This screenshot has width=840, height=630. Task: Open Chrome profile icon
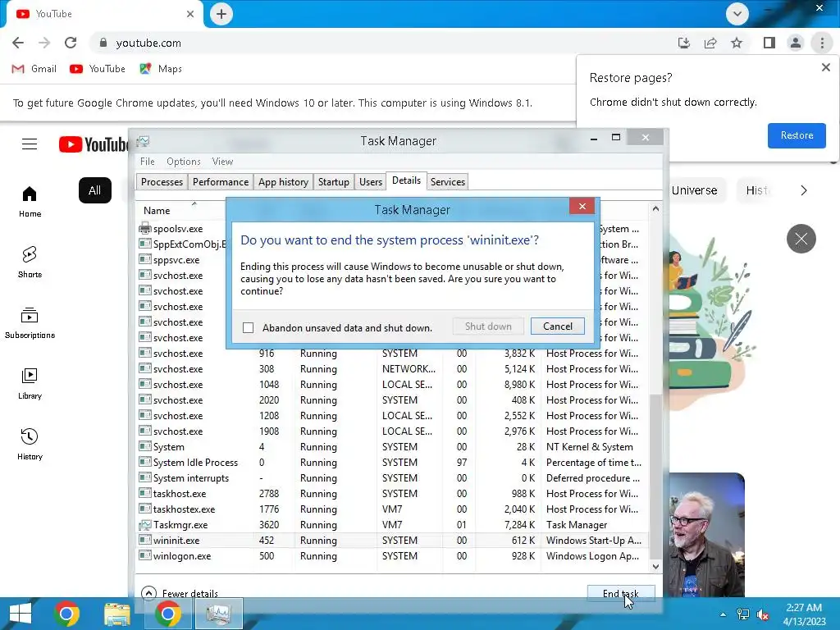(x=796, y=43)
